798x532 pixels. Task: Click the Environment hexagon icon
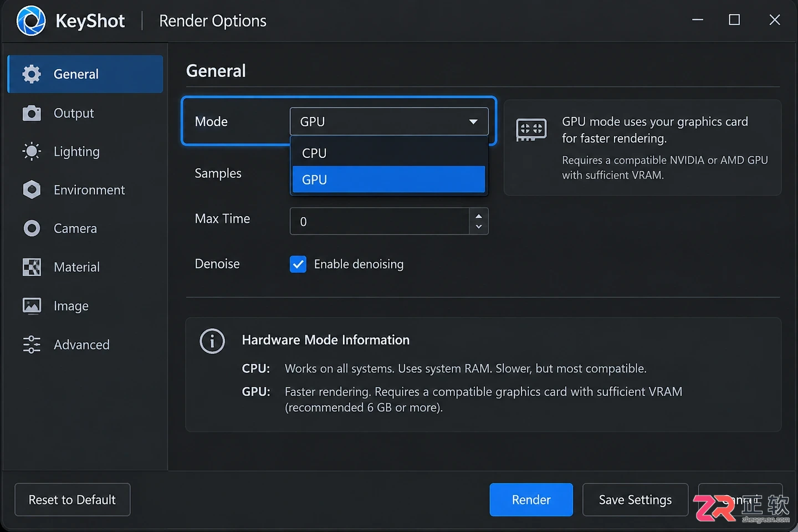click(x=32, y=190)
